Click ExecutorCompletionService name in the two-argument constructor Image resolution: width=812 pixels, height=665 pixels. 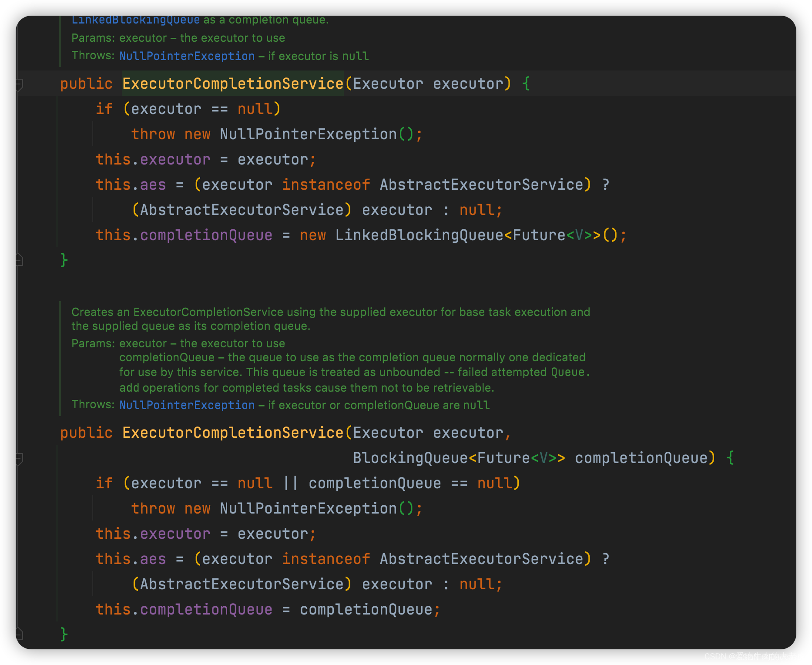click(233, 433)
